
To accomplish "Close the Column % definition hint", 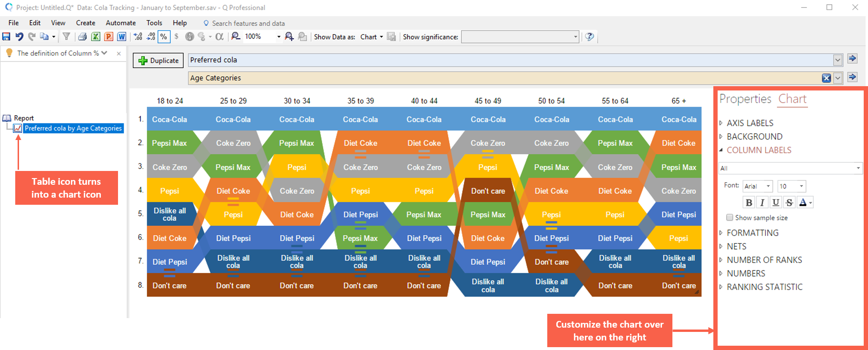I will pos(119,53).
